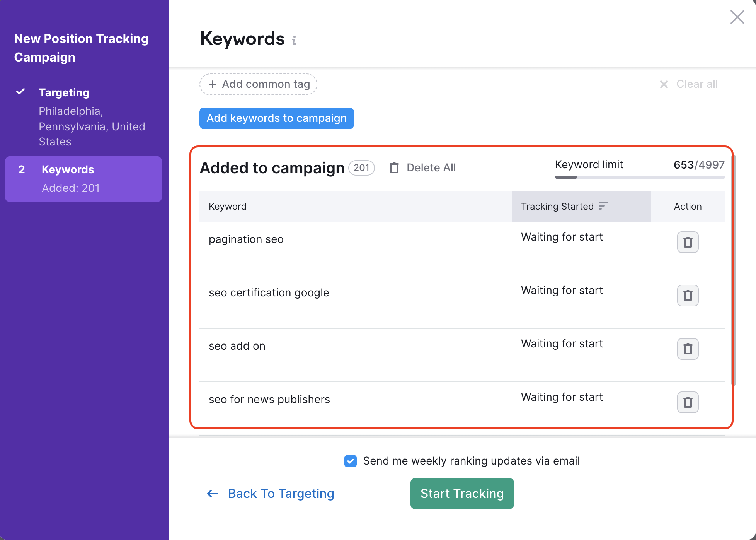Delete the "seo certification google" keyword
The width and height of the screenshot is (756, 540).
point(688,296)
